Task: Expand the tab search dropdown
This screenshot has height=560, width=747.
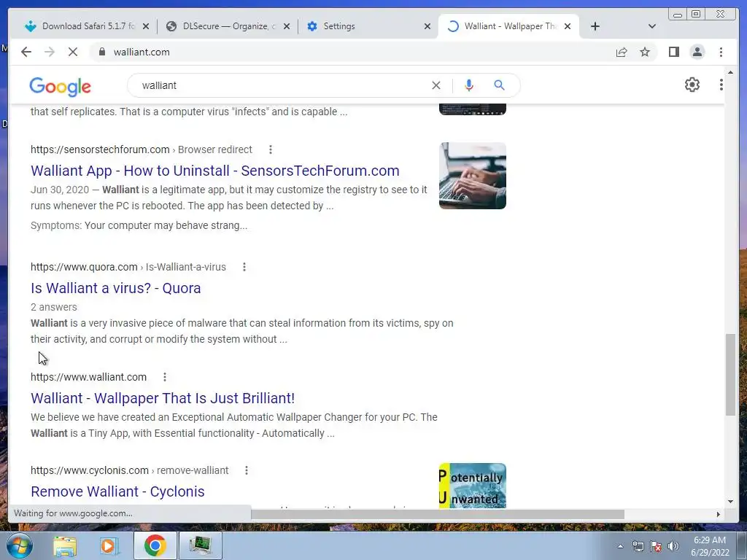Action: (651, 26)
